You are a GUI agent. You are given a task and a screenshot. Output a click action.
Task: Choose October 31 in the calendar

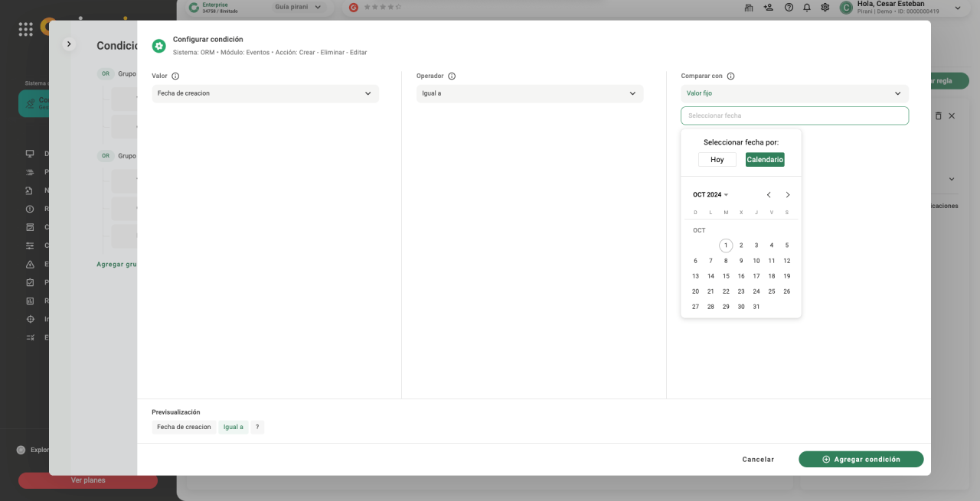coord(756,307)
